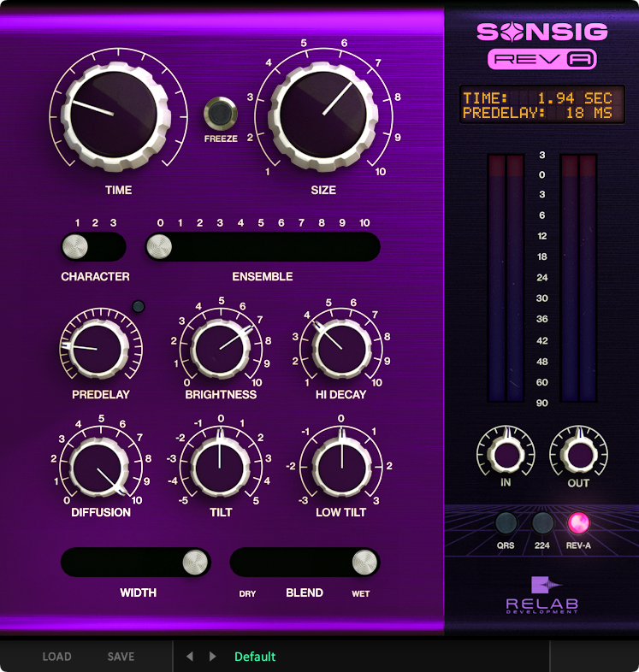Open the Default preset name menu
The width and height of the screenshot is (639, 672).
tap(255, 657)
